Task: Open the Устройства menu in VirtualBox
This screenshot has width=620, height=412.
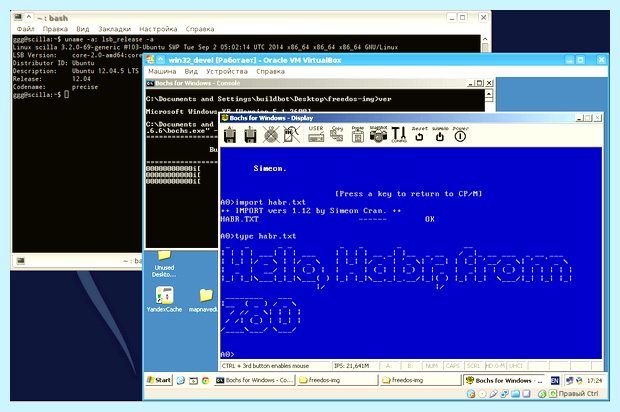Action: 227,72
